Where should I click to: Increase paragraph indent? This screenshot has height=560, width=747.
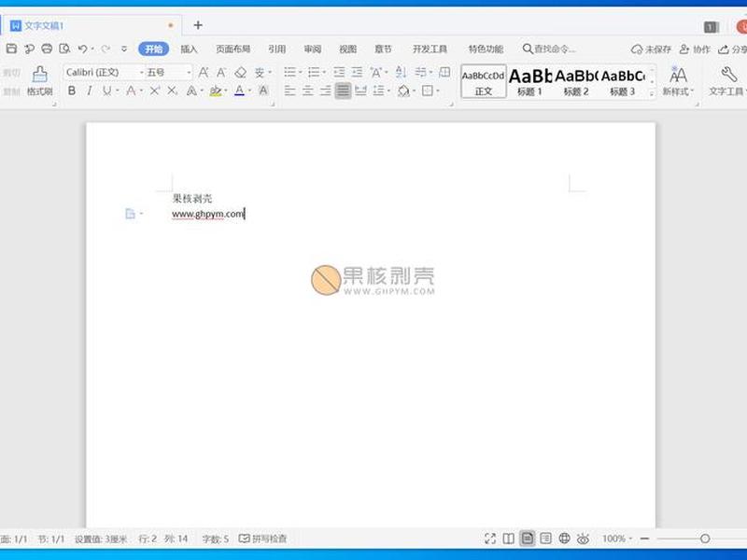click(357, 73)
